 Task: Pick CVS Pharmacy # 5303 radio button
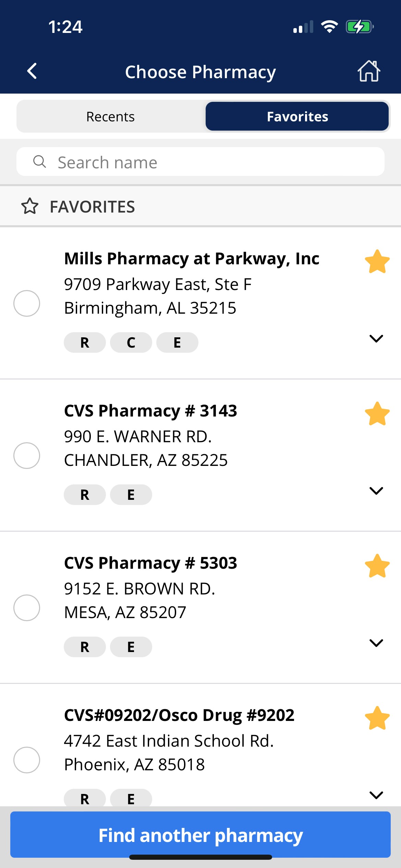tap(27, 608)
